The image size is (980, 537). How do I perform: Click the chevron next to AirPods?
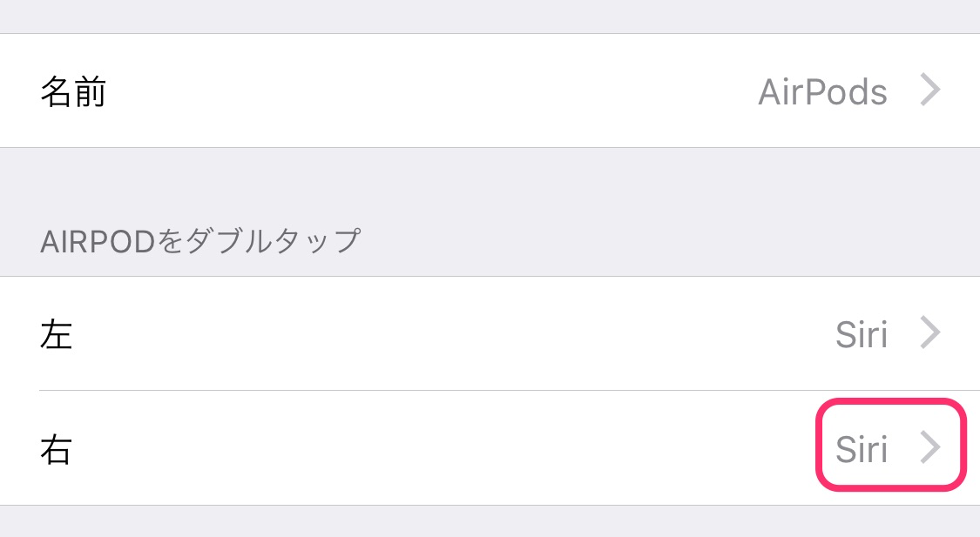(931, 90)
